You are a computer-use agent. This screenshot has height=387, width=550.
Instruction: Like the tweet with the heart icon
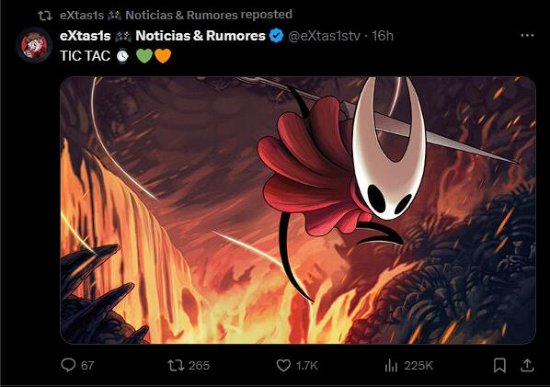click(283, 365)
